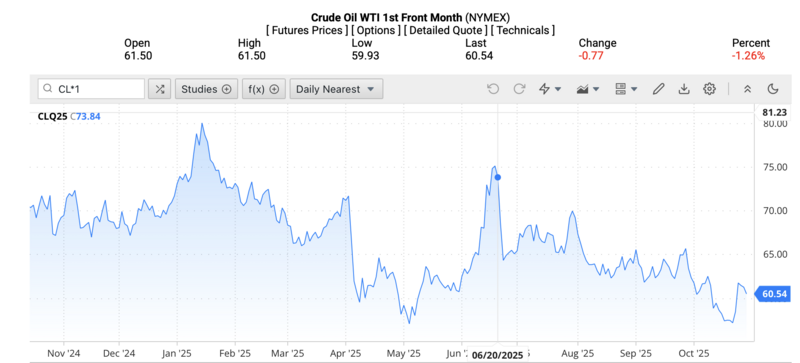The width and height of the screenshot is (800, 363).
Task: Click the CLQ25 symbol label on chart
Action: [52, 116]
